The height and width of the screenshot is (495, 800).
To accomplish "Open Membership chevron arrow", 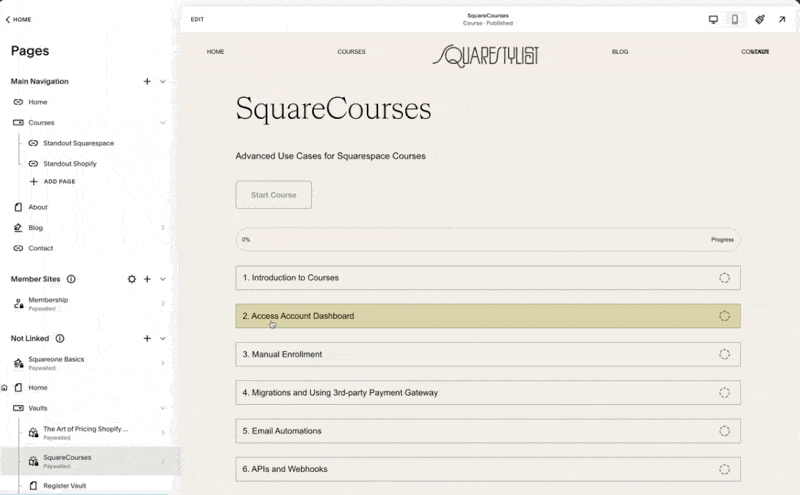I will (x=163, y=304).
